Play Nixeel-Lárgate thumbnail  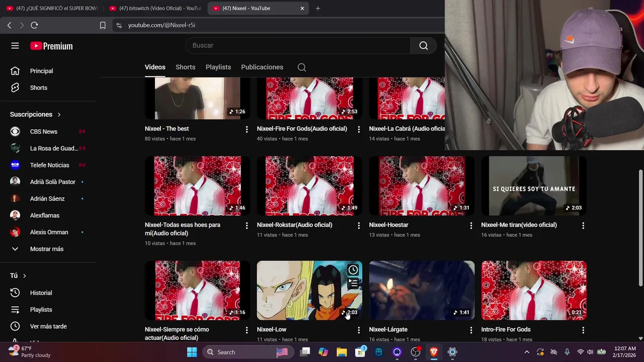tap(422, 291)
